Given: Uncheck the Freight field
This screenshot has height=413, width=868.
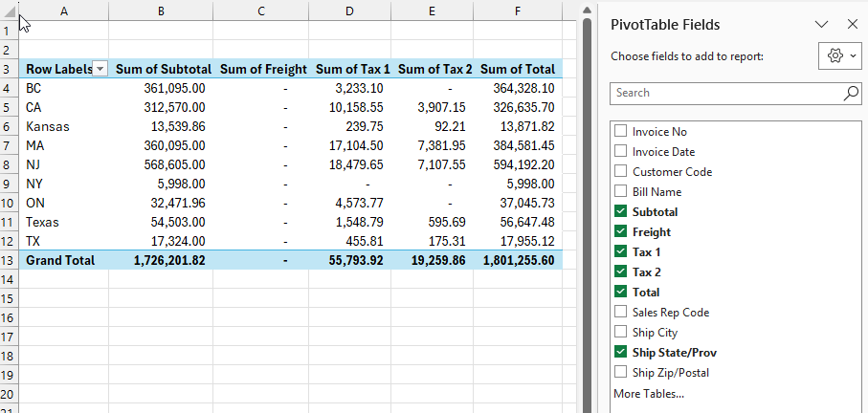Looking at the screenshot, I should (620, 231).
